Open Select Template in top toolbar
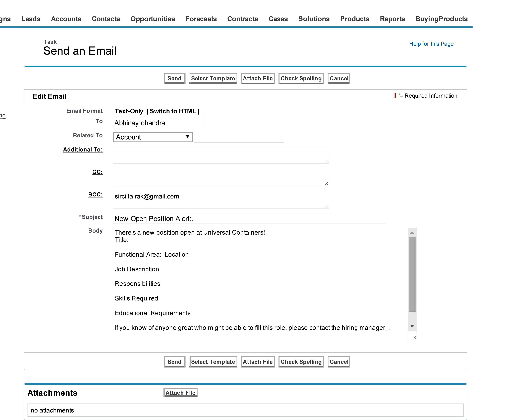The image size is (507, 420). point(213,78)
